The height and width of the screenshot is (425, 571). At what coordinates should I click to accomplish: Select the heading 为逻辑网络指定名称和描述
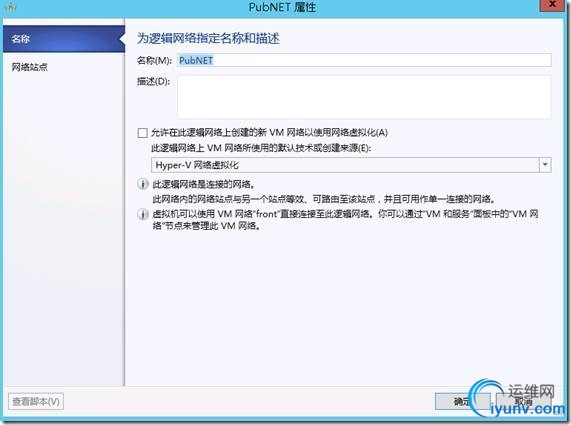(208, 38)
